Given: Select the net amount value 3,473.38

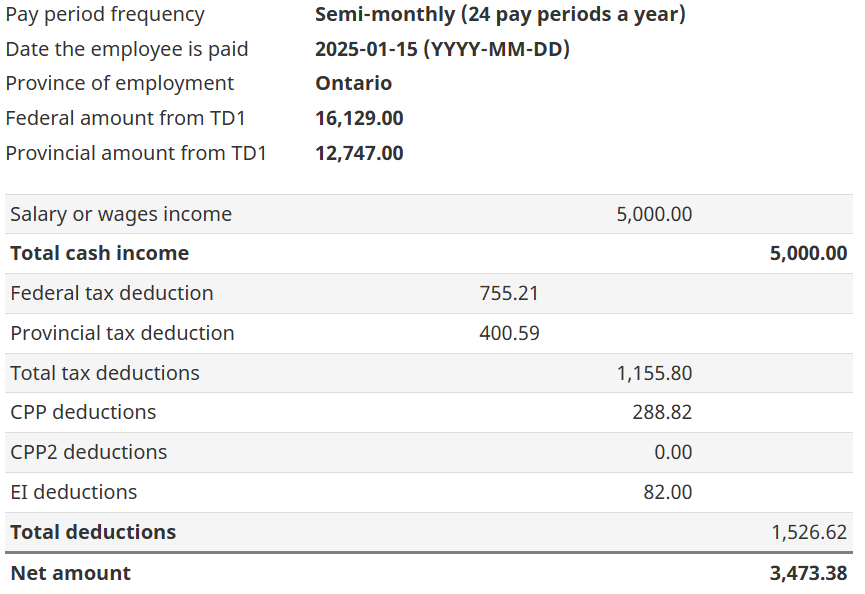Looking at the screenshot, I should [x=809, y=573].
